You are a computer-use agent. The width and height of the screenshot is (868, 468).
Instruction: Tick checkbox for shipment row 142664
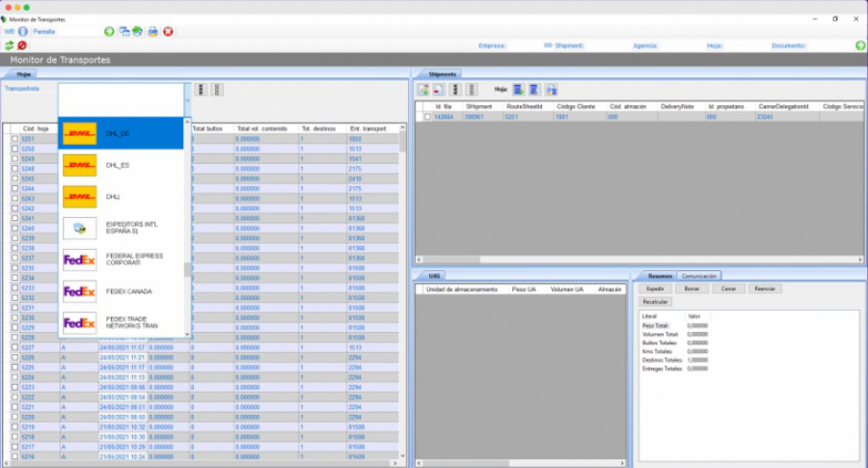[427, 117]
